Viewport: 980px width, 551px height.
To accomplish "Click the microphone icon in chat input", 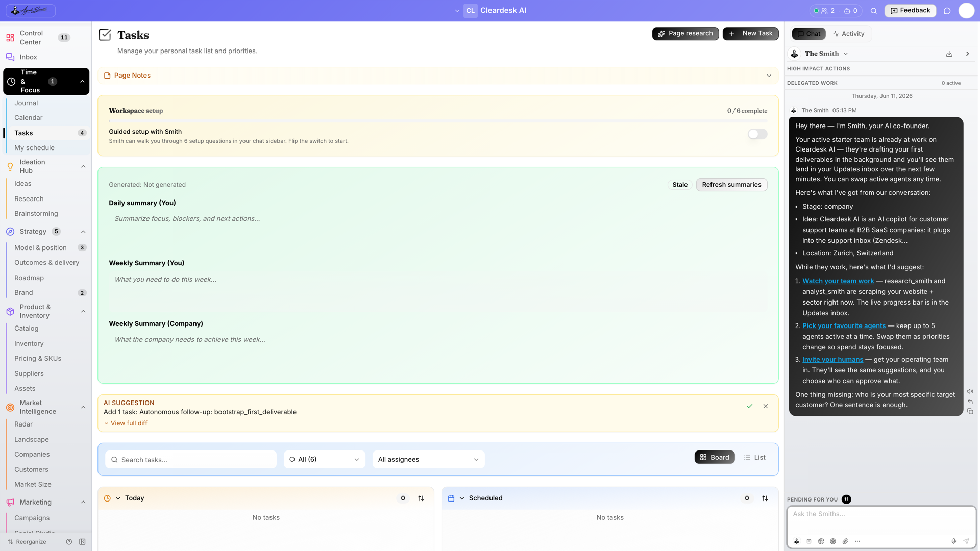I will click(953, 541).
